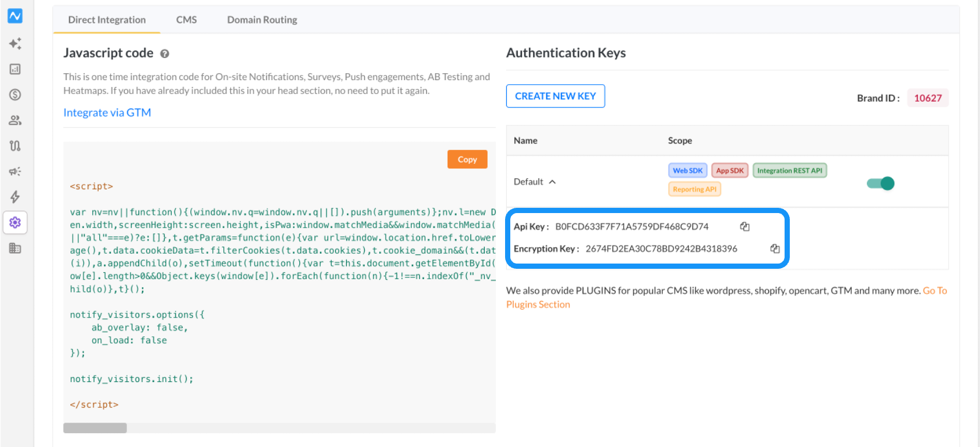The width and height of the screenshot is (980, 447).
Task: Open the settings gear sidebar icon
Action: pos(15,222)
